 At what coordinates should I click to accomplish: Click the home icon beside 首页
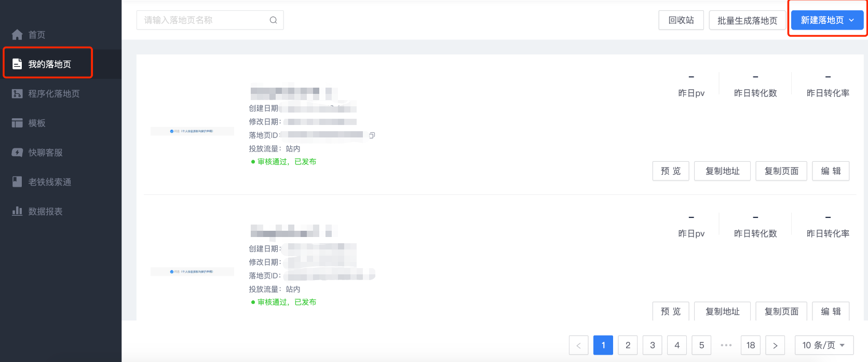pyautogui.click(x=17, y=35)
